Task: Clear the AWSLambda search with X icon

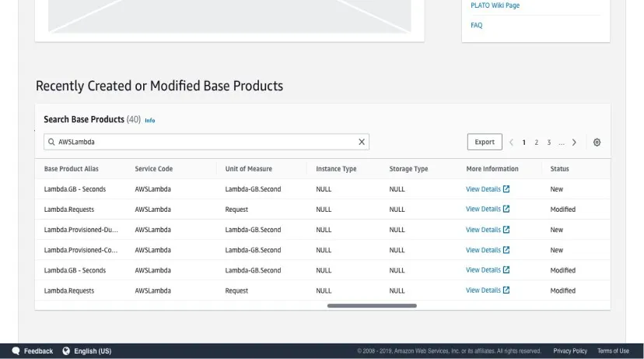Action: click(362, 142)
